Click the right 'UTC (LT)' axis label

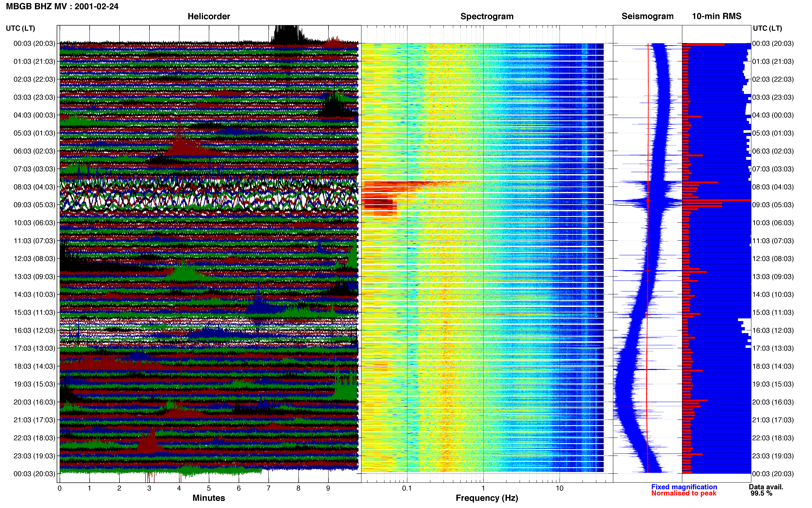767,28
